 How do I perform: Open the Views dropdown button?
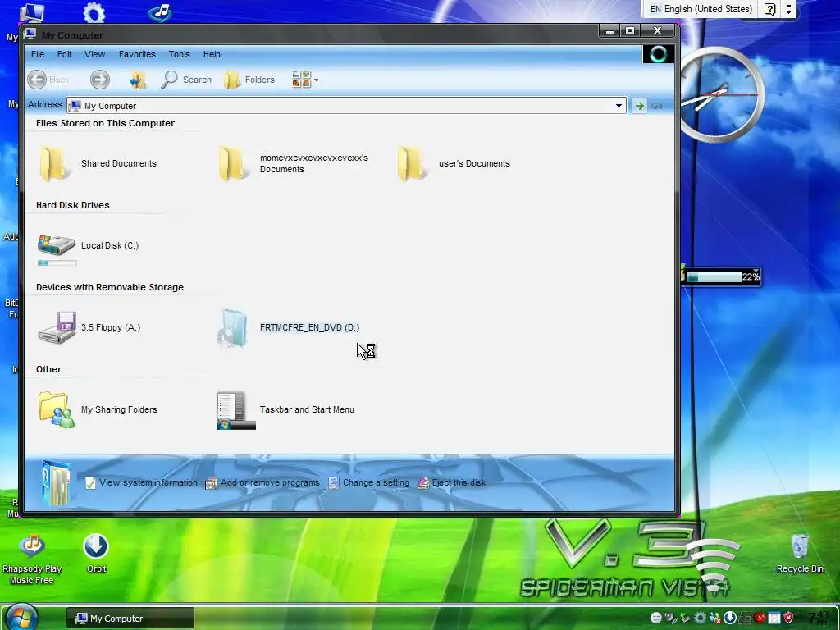pyautogui.click(x=305, y=80)
